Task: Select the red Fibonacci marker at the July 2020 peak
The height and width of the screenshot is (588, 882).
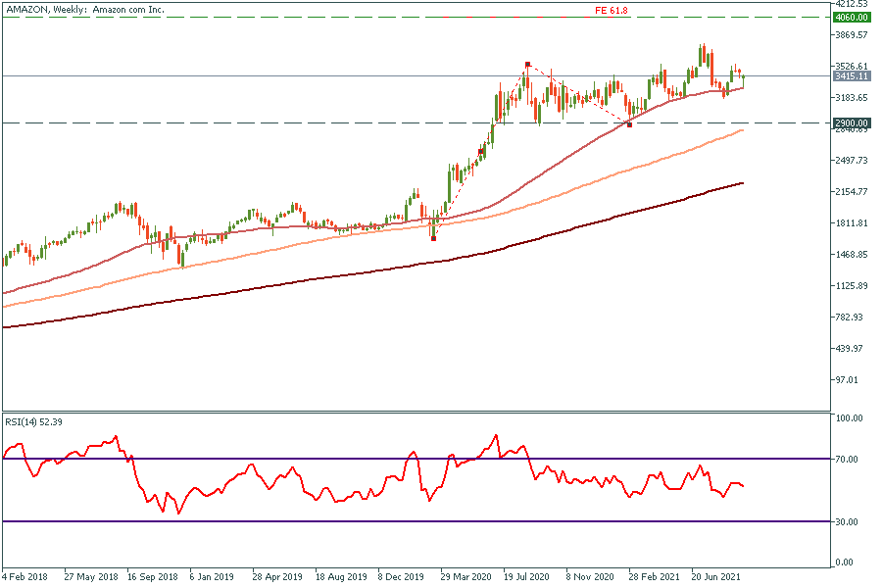Action: coord(527,65)
